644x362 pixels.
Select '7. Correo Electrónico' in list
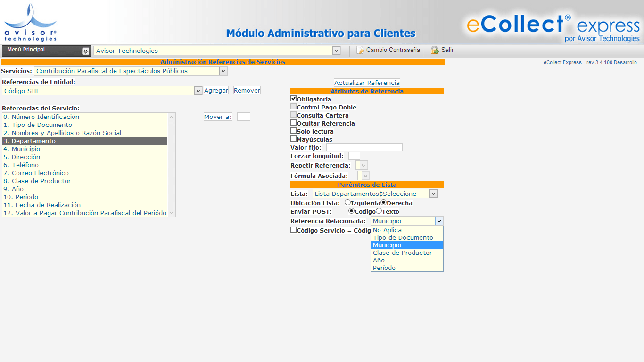coord(85,173)
